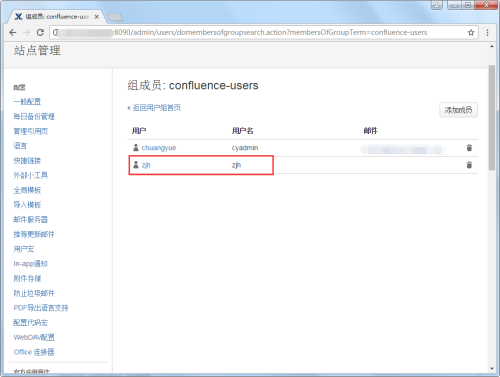
Task: Click the page vertical scrollbar thumb
Action: pos(492,117)
